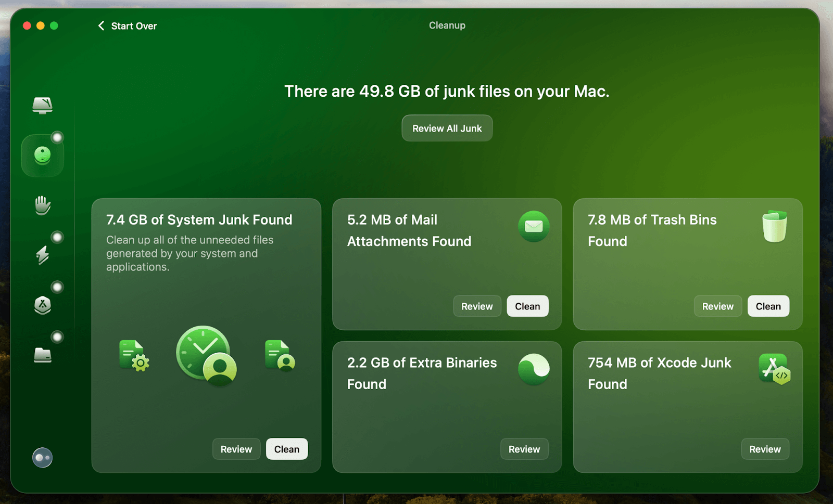Click the Mail Attachments envelope icon
833x504 pixels.
[534, 227]
